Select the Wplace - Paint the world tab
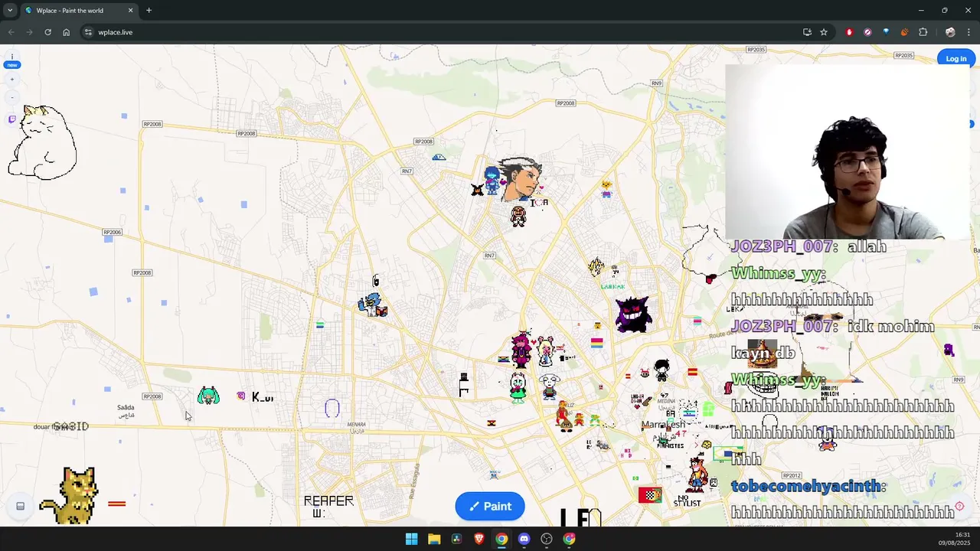The image size is (980, 551). point(79,10)
